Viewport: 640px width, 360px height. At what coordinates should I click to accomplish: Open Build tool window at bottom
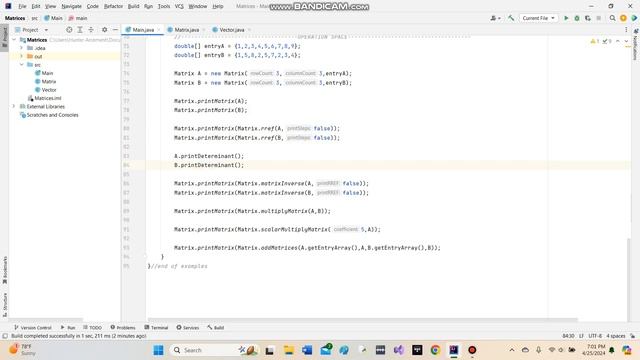(216, 327)
